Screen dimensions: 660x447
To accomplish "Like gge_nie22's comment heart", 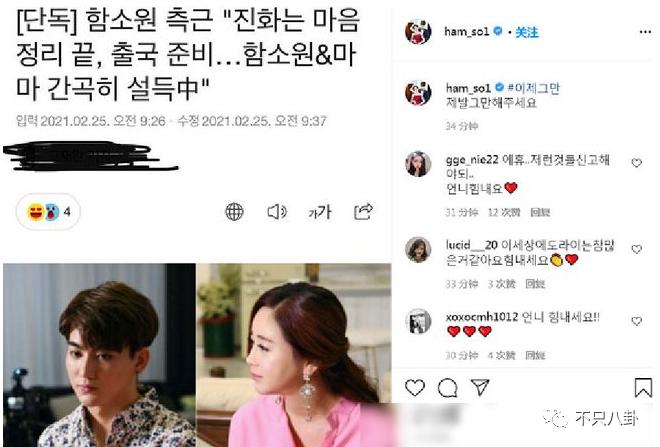I will 636,163.
